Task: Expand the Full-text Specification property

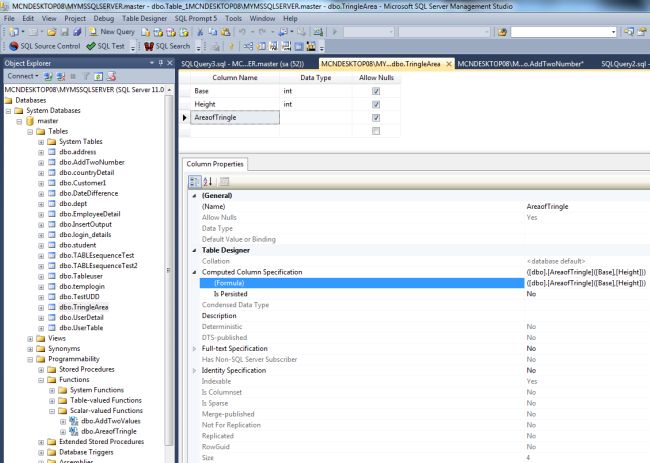Action: [x=194, y=349]
